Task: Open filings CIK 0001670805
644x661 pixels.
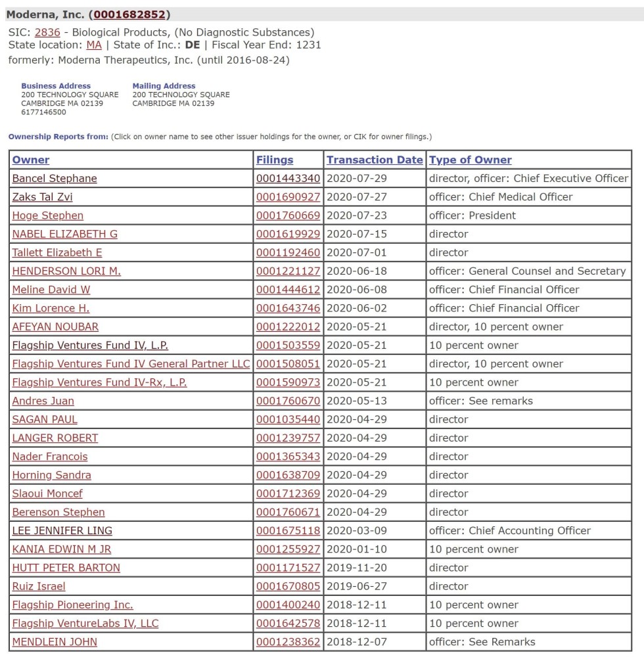Action: click(x=288, y=586)
